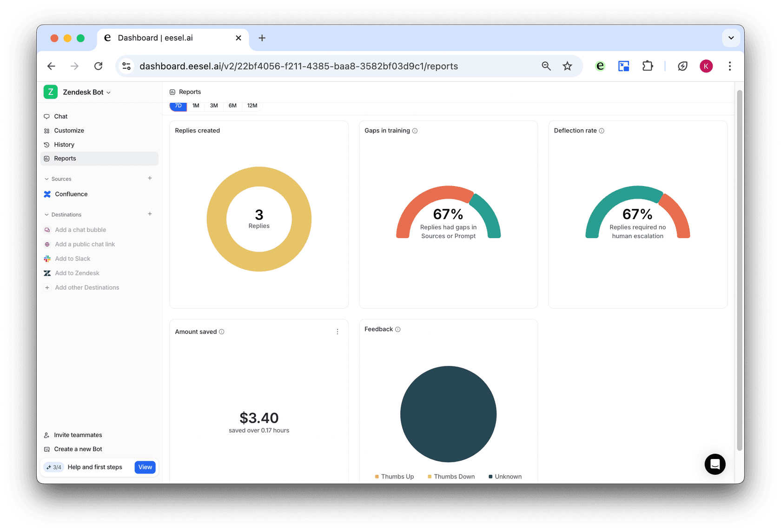Open History in the sidebar
Image resolution: width=781 pixels, height=532 pixels.
tap(64, 145)
